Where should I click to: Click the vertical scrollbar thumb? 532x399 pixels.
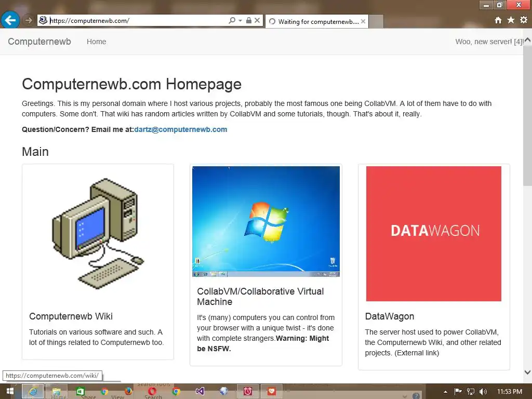pos(528,115)
